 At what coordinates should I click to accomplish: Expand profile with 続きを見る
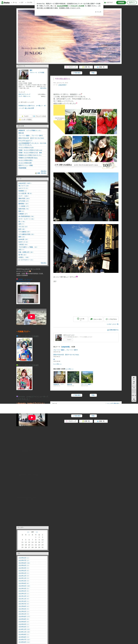43,88
